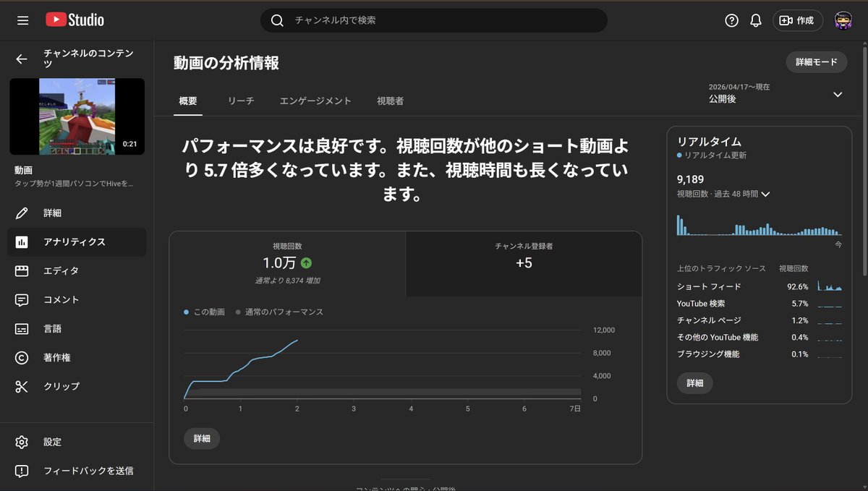Click the 通常のパフォーマンス legend item
The image size is (868, 491).
(279, 312)
